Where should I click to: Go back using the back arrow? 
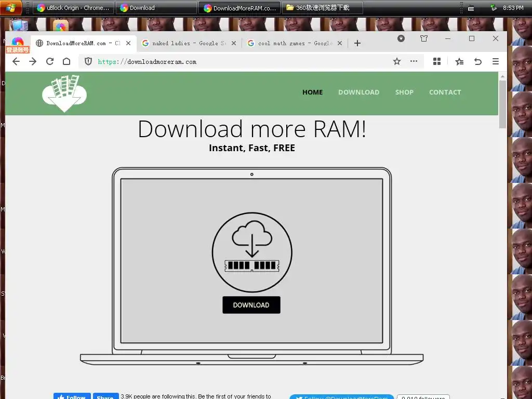[16, 61]
